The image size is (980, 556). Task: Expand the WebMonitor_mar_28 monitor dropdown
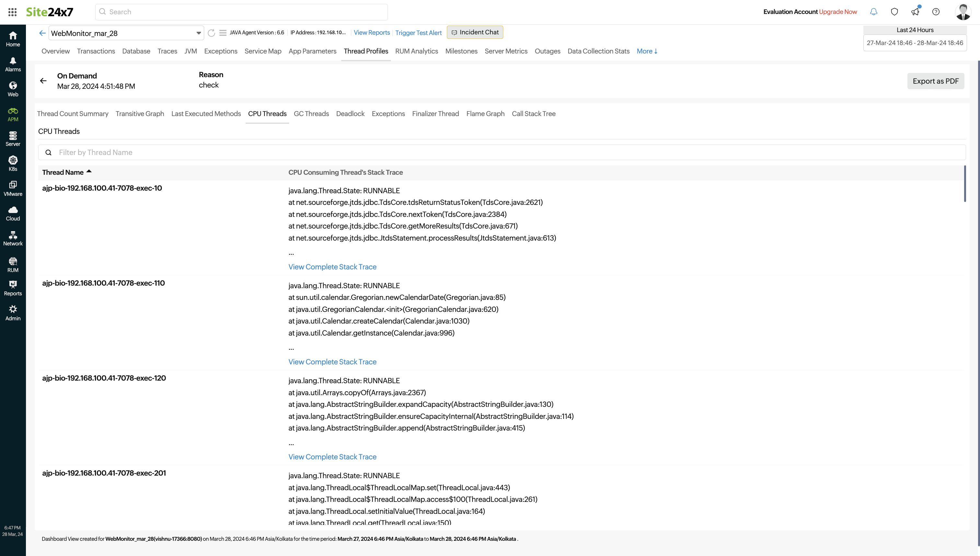click(198, 33)
